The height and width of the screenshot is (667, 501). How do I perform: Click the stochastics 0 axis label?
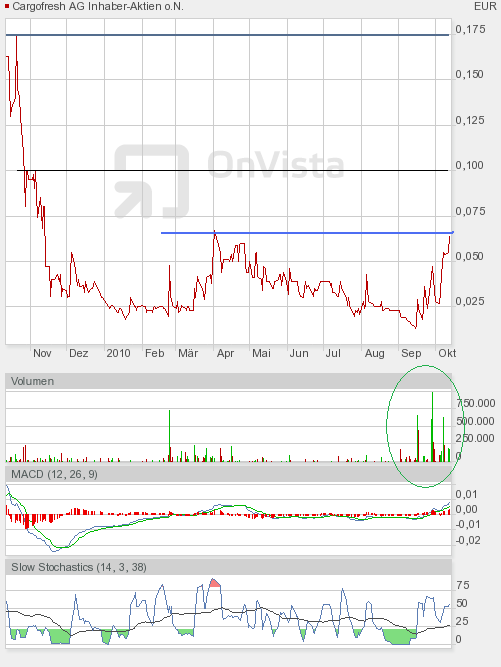[458, 639]
